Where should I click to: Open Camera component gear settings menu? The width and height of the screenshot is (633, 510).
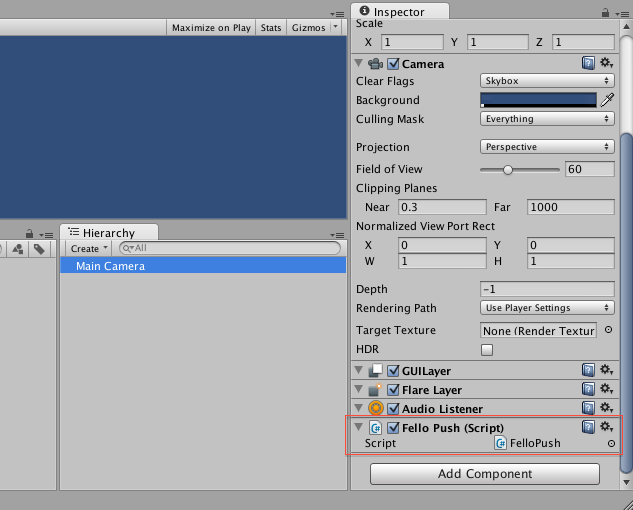pos(606,63)
